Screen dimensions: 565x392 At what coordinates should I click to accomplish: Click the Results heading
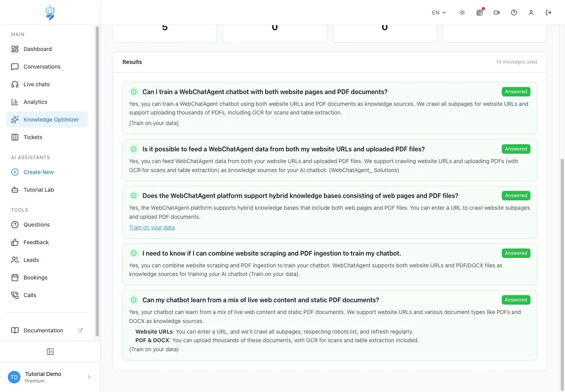(132, 62)
